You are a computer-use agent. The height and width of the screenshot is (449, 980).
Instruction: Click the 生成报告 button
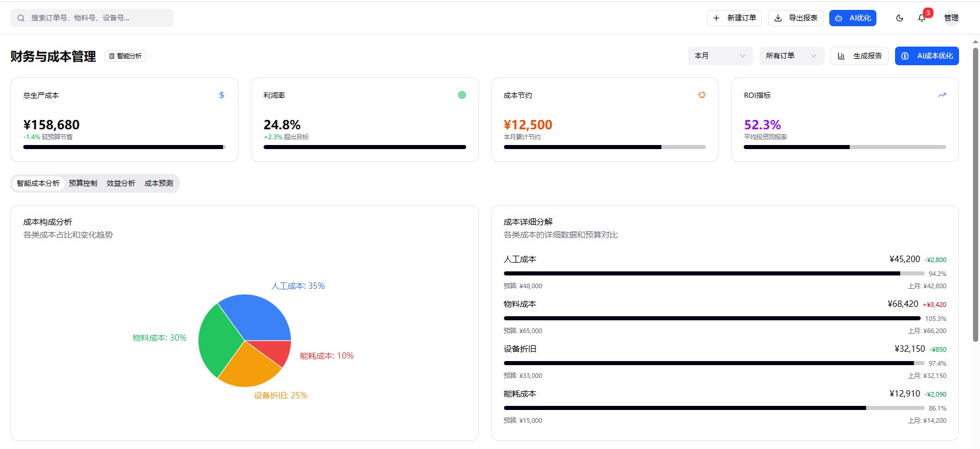[x=860, y=56]
